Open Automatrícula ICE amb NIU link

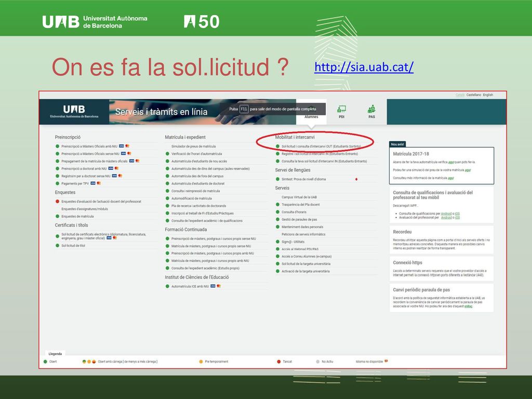coord(190,286)
